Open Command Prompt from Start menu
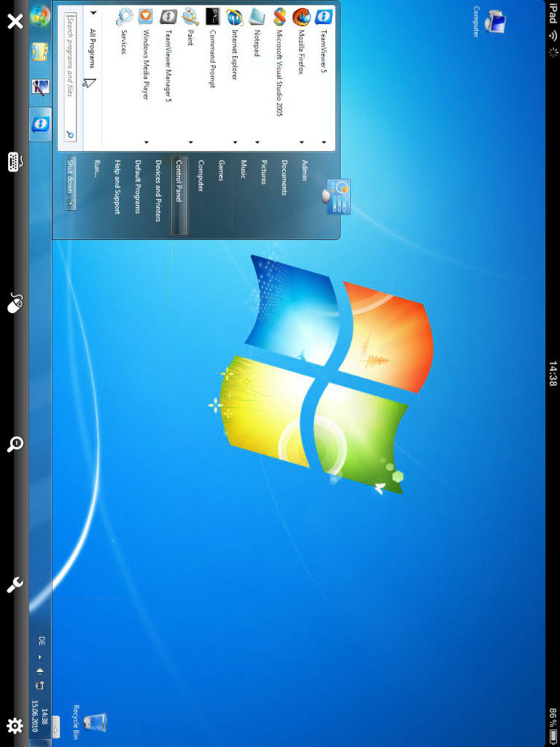The height and width of the screenshot is (747, 560). tap(213, 47)
